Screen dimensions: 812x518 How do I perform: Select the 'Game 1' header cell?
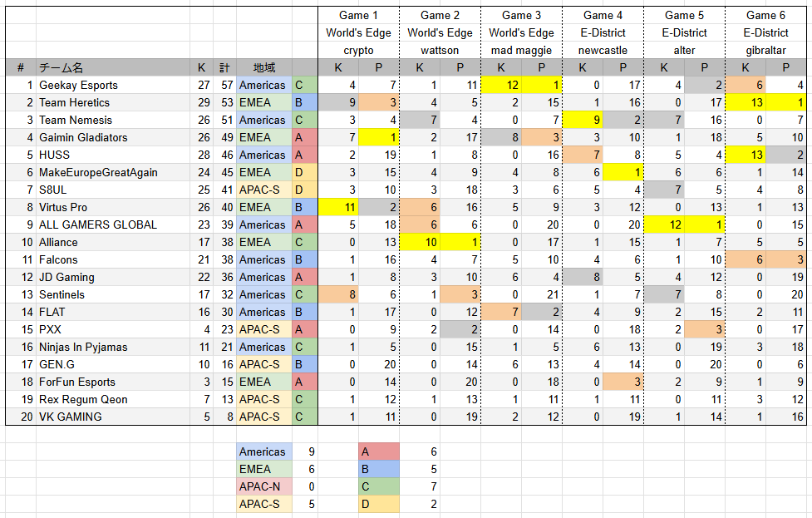tap(358, 16)
